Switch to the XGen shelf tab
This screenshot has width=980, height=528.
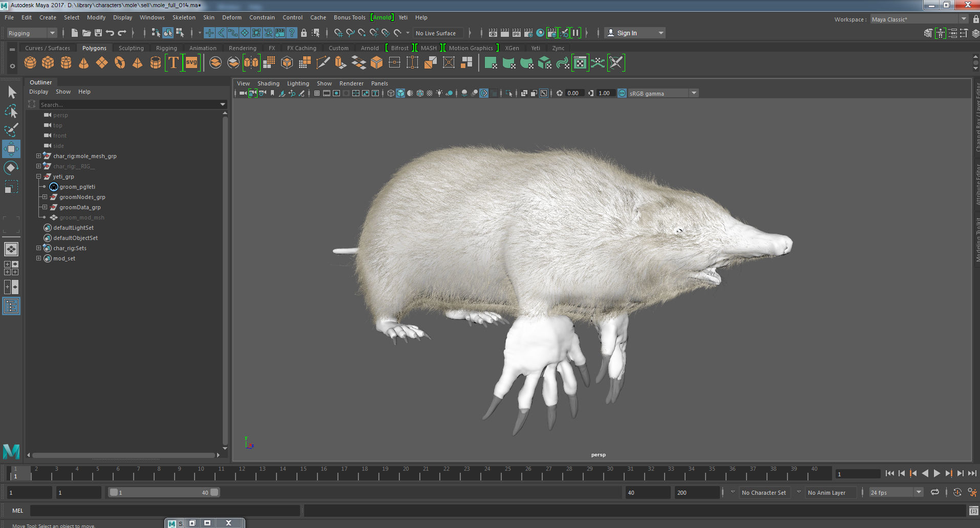click(x=512, y=48)
